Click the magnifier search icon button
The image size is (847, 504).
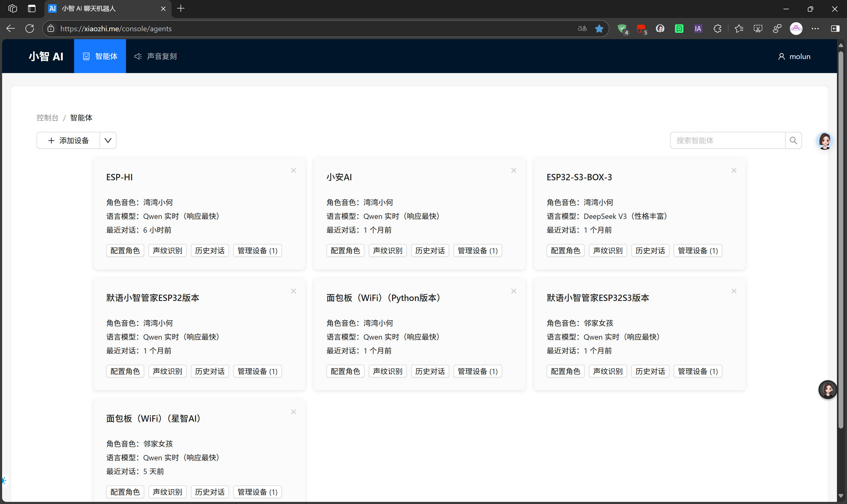point(793,140)
